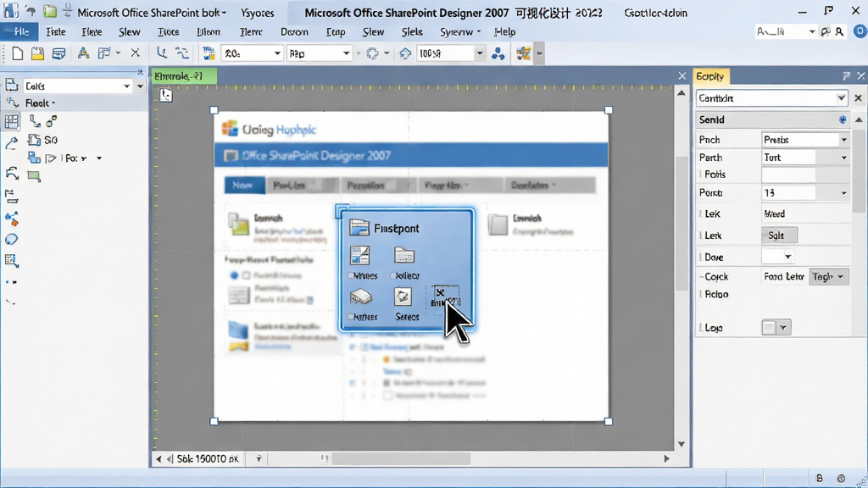Viewport: 868px width, 488px height.
Task: Click the letter A font icon in toolbar
Action: pyautogui.click(x=83, y=53)
